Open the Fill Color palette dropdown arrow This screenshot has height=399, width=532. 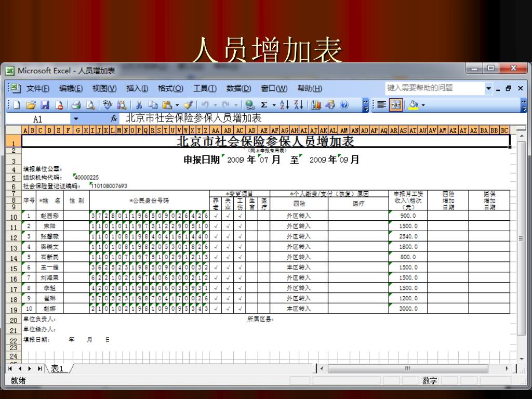423,105
